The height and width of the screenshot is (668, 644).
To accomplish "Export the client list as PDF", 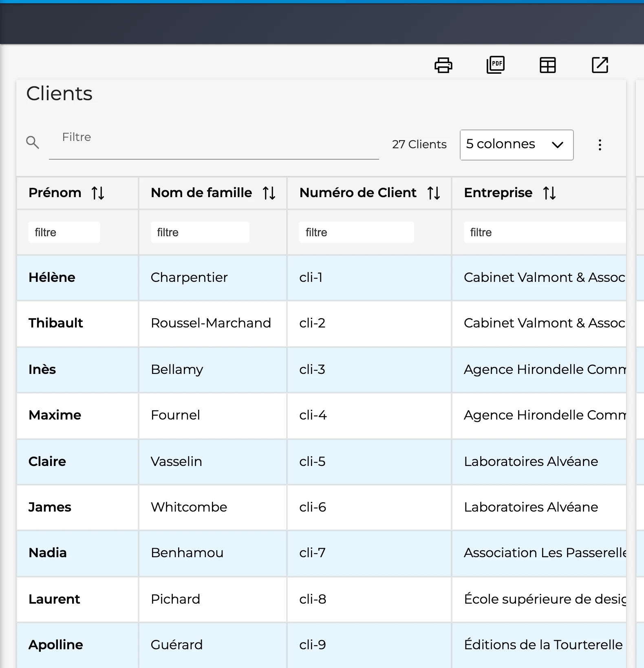I will click(x=495, y=65).
